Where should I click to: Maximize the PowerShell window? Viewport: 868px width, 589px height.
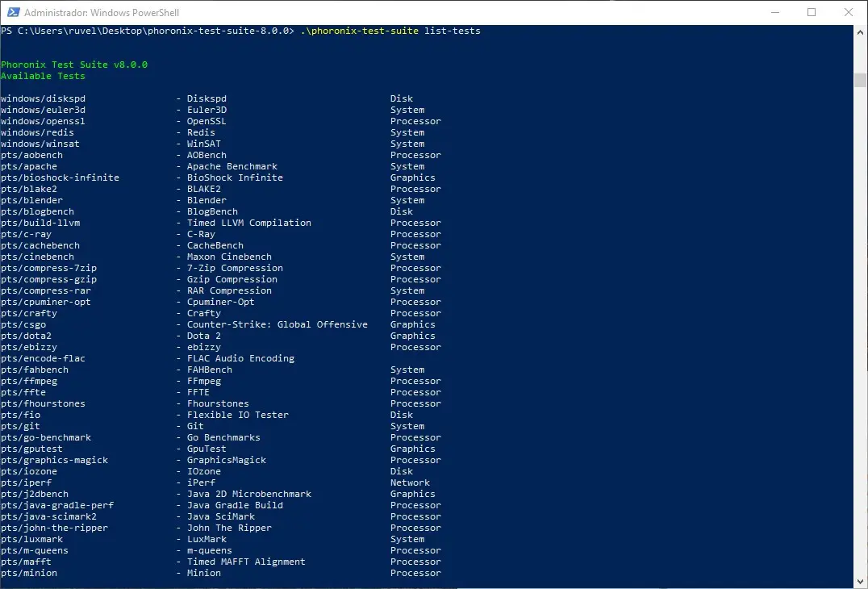pyautogui.click(x=812, y=12)
